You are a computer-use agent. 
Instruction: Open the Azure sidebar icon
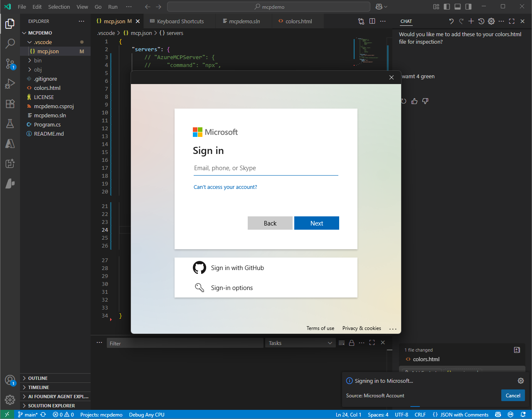10,144
